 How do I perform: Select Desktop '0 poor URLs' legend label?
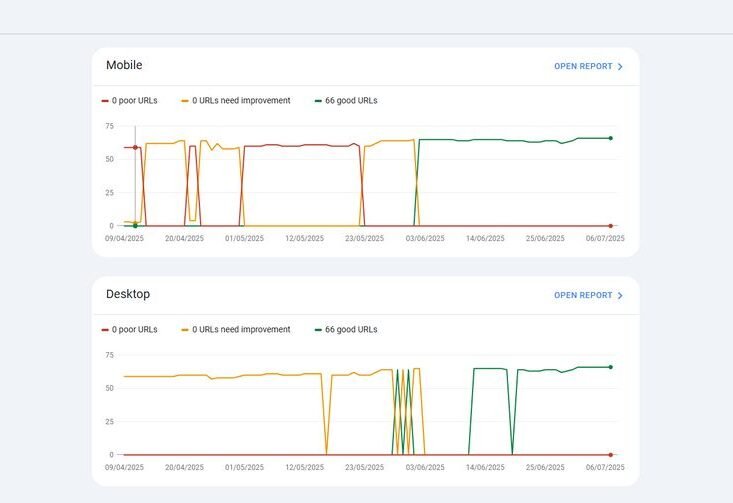pos(134,330)
